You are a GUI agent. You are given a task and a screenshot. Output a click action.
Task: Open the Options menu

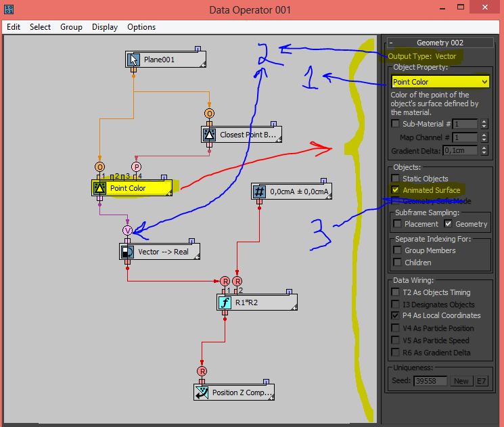tap(141, 27)
